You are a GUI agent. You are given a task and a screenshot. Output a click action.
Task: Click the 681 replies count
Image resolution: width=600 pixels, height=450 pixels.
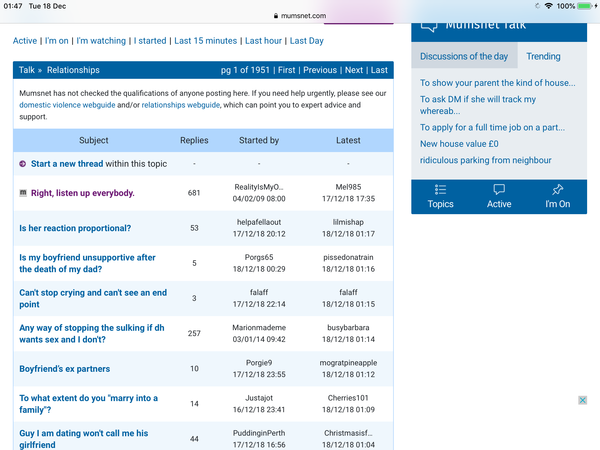[x=194, y=193]
